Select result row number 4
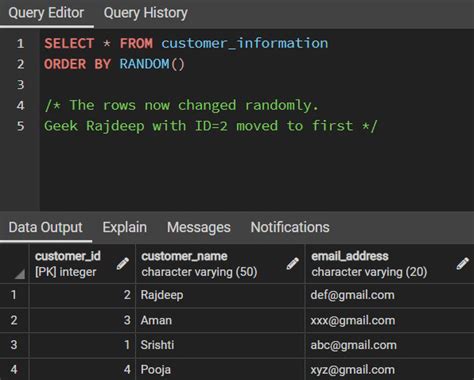The width and height of the screenshot is (474, 380). point(14,369)
